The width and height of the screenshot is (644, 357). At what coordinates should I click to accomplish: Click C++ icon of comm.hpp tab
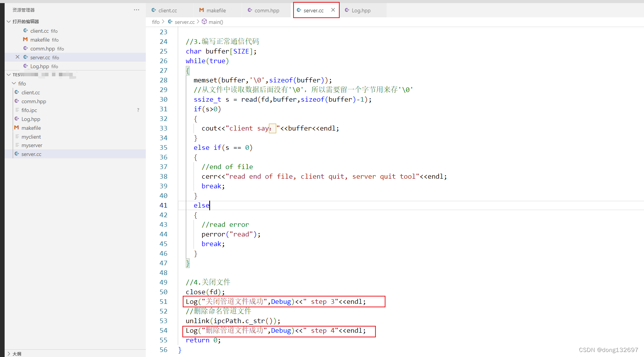(250, 10)
